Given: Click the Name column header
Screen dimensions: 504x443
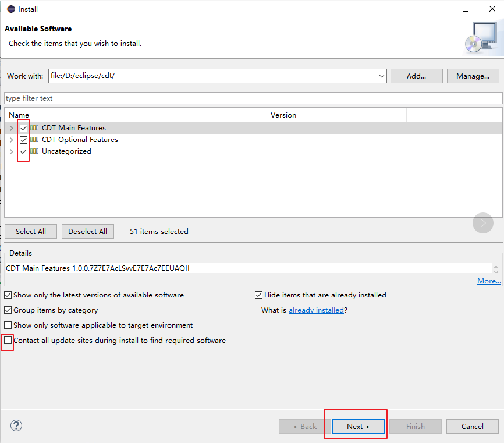Looking at the screenshot, I should tap(19, 115).
